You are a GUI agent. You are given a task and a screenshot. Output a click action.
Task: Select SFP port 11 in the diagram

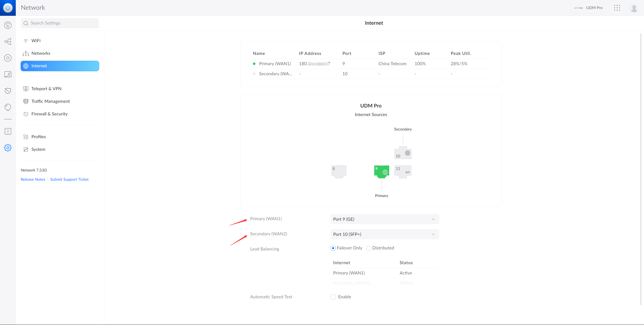point(403,172)
